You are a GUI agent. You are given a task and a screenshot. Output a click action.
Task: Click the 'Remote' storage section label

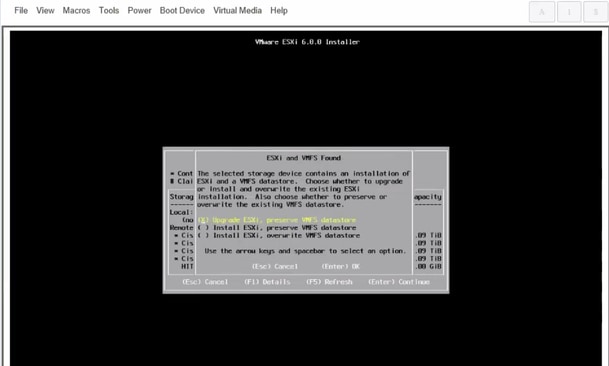click(x=181, y=228)
